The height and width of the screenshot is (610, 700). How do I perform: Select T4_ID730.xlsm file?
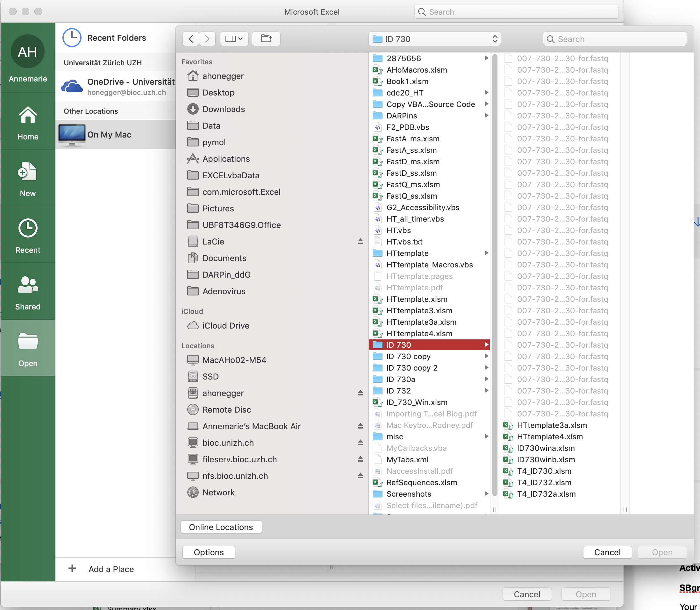click(x=544, y=471)
